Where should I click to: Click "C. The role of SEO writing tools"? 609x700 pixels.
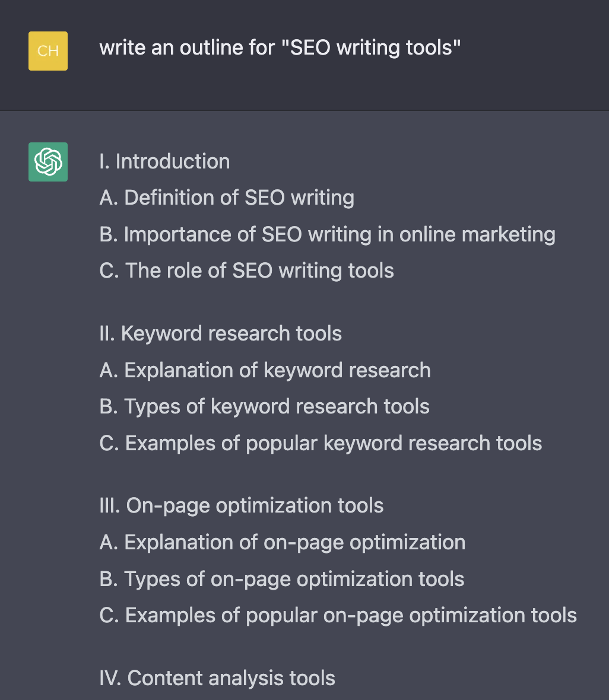tap(246, 271)
